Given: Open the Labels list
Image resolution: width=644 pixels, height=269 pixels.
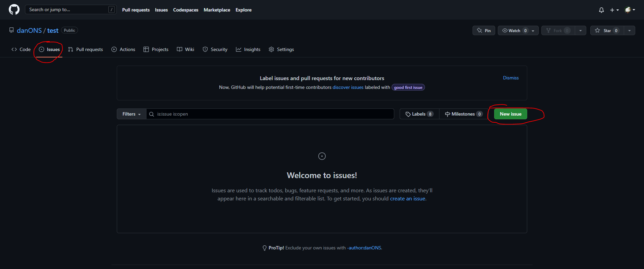Looking at the screenshot, I should (x=419, y=114).
